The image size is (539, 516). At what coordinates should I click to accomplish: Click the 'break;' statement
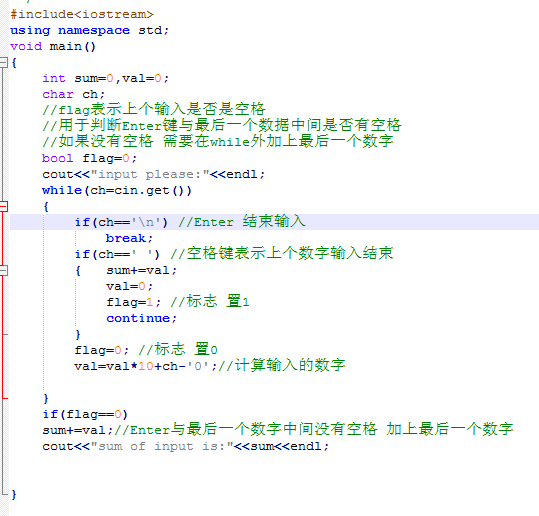click(129, 238)
